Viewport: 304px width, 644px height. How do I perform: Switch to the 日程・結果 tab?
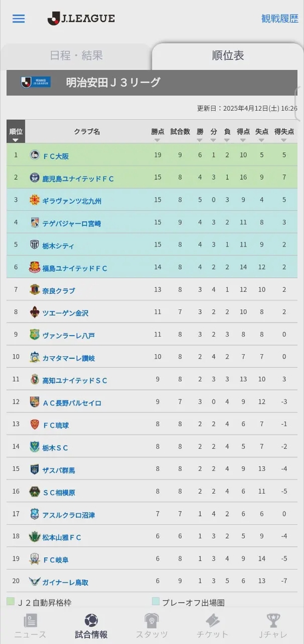coord(77,56)
